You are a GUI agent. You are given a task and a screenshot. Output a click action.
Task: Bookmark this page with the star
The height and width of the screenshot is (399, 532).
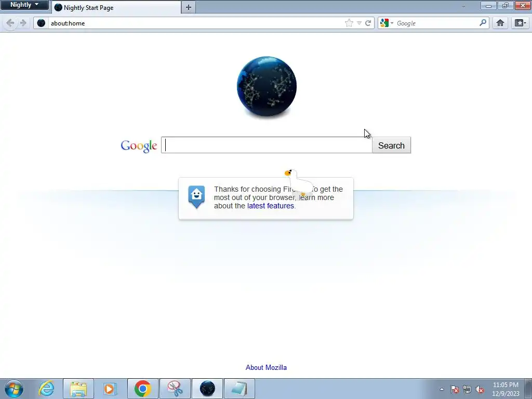click(x=349, y=23)
